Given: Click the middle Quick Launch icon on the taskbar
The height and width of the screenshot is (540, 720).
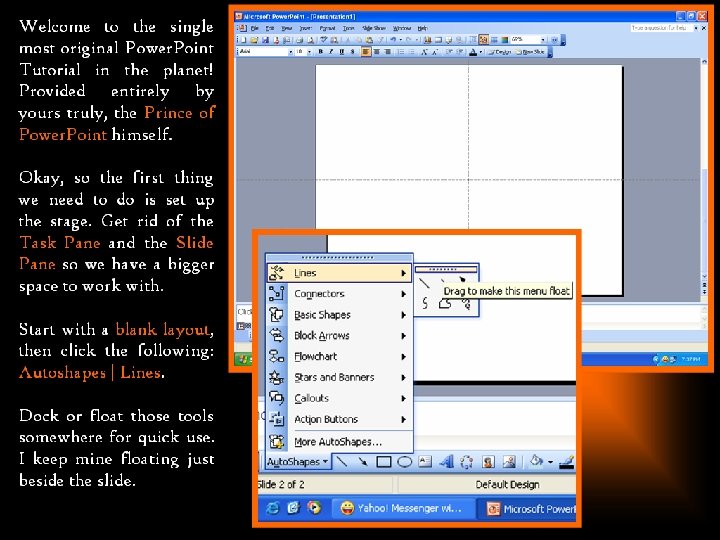Looking at the screenshot, I should click(293, 507).
